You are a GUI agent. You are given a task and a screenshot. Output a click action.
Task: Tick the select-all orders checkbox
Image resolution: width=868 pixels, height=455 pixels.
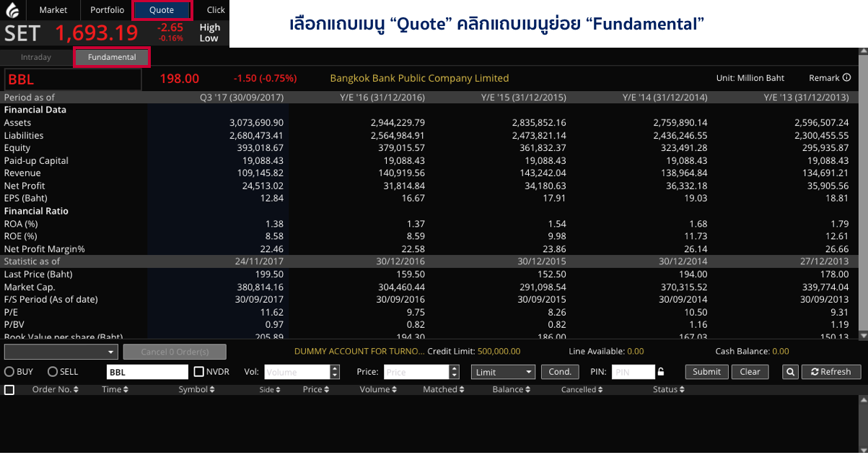9,390
